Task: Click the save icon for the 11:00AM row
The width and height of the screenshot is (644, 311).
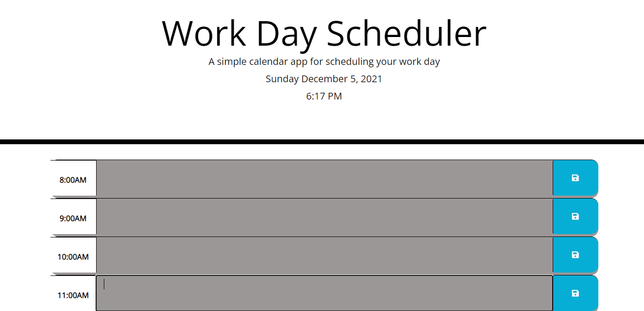Action: coord(575,293)
